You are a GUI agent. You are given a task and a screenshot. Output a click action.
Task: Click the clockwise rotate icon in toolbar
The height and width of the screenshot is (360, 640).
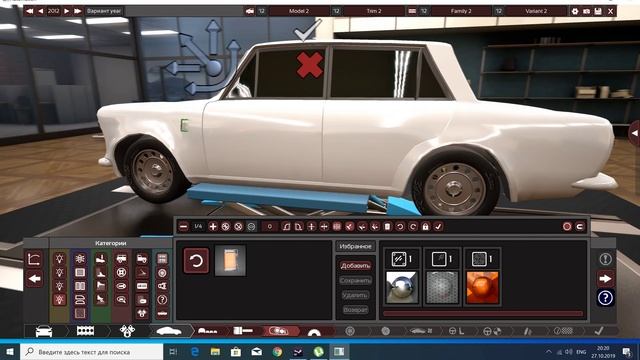click(413, 227)
